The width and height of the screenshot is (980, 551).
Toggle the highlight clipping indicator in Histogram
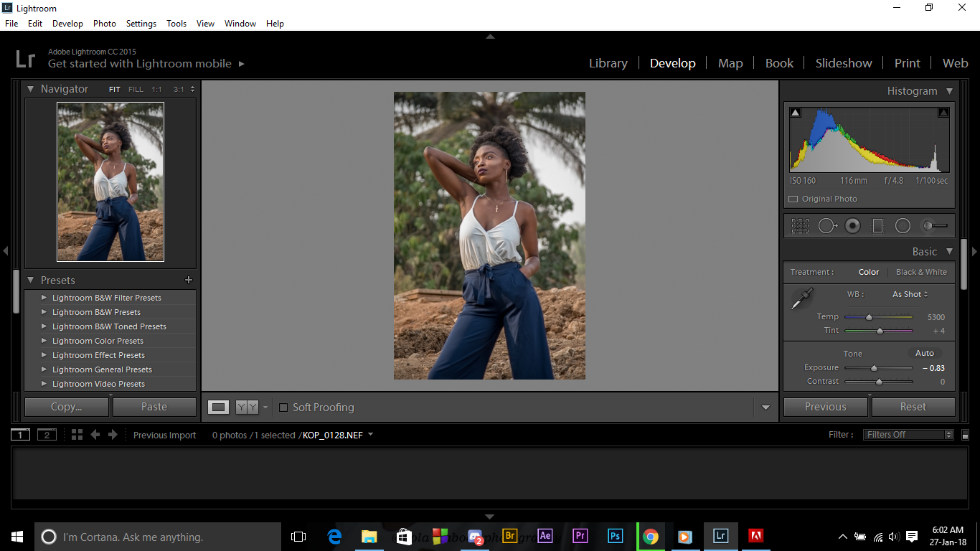click(943, 113)
